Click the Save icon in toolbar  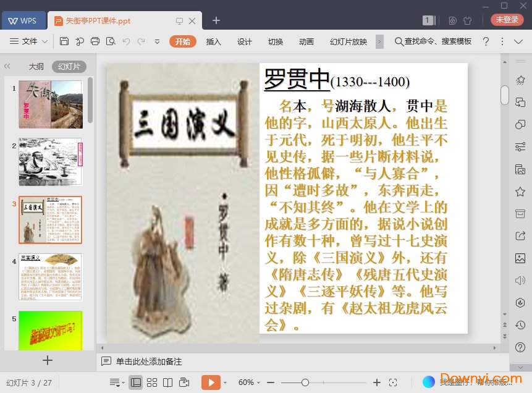[x=64, y=41]
